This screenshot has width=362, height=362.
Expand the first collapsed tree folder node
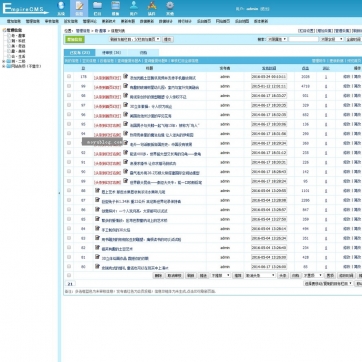coord(3,61)
